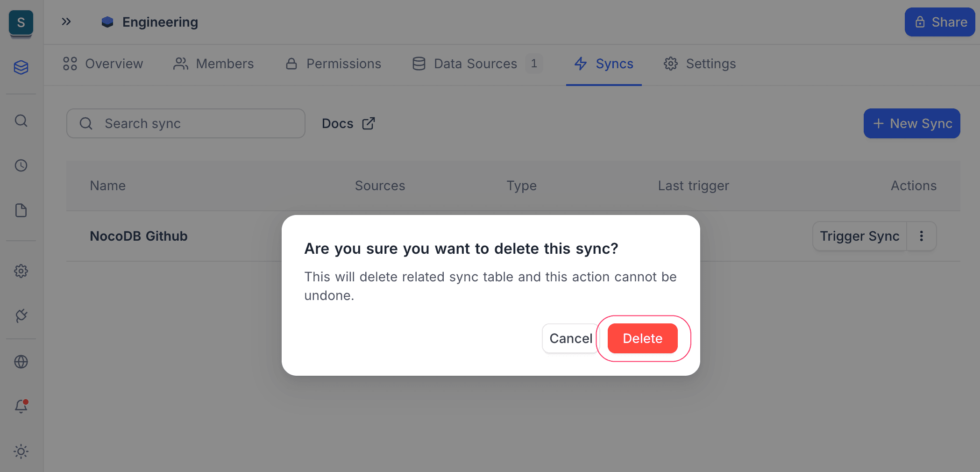Screen dimensions: 980x472
Task: Expand the sidebar with the double-chevron
Action: (x=66, y=21)
